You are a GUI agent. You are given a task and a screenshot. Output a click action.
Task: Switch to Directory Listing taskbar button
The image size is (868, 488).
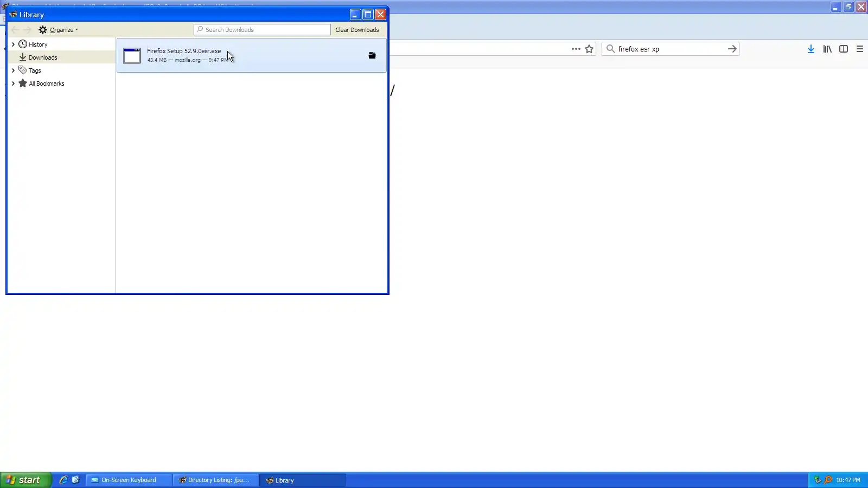(216, 480)
